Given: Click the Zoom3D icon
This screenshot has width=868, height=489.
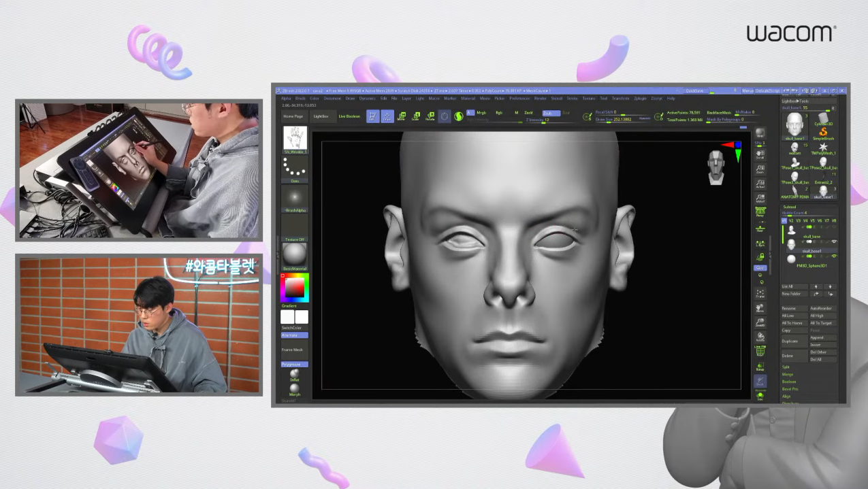Looking at the screenshot, I should point(760,322).
